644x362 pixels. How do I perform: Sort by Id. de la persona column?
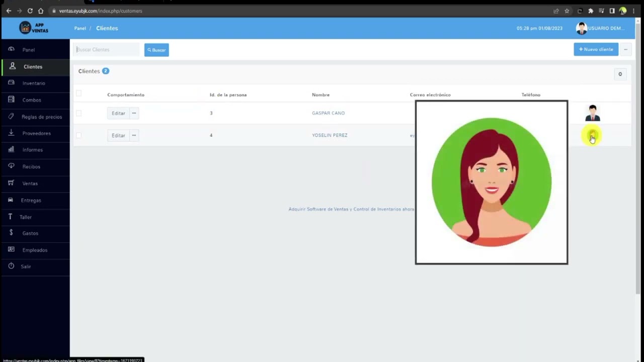click(228, 95)
